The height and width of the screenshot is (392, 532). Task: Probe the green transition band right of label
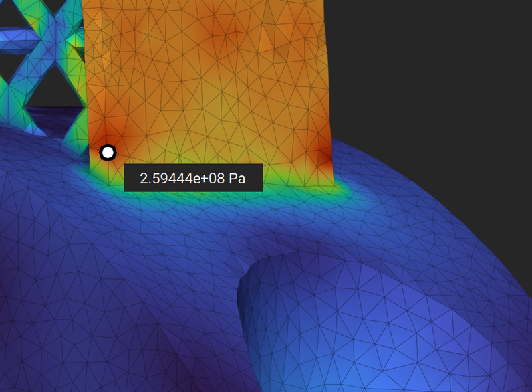pos(293,183)
